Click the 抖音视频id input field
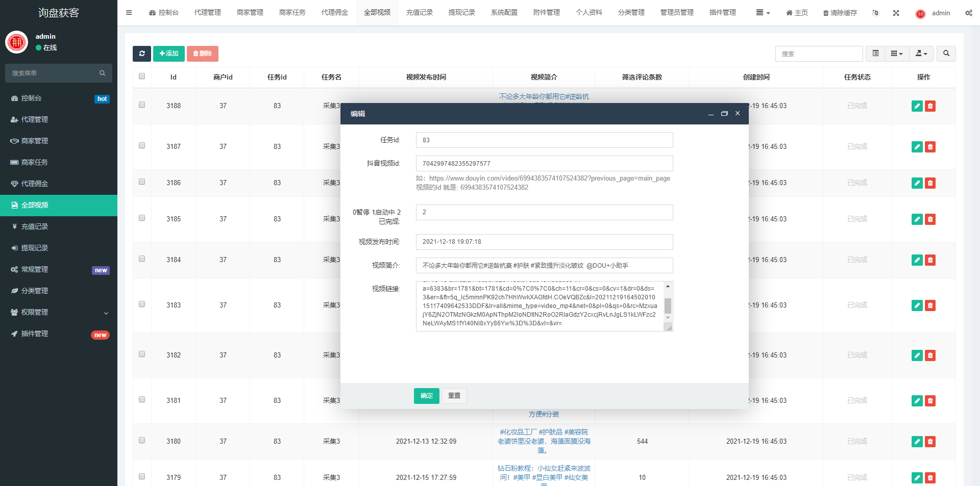 544,164
